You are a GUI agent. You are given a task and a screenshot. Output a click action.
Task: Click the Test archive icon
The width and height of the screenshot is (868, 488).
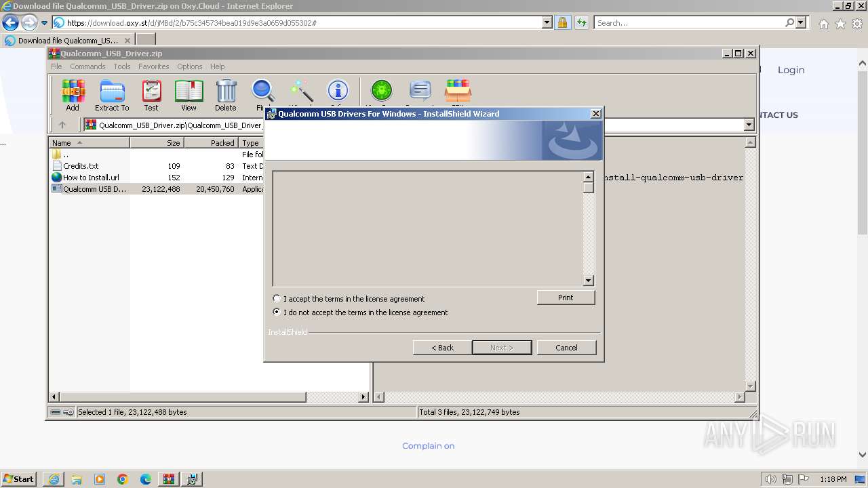pyautogui.click(x=151, y=95)
